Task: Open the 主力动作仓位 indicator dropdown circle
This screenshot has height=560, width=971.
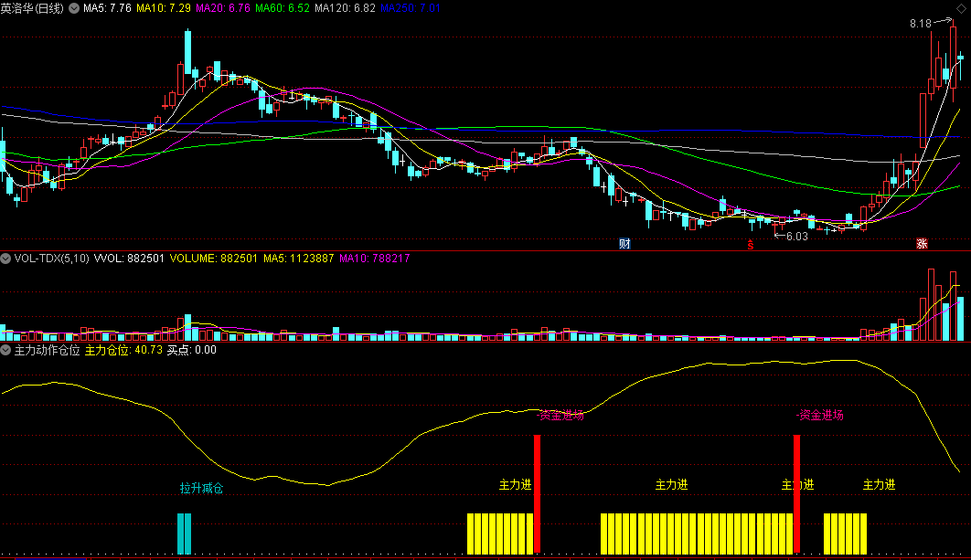Action: pyautogui.click(x=5, y=350)
